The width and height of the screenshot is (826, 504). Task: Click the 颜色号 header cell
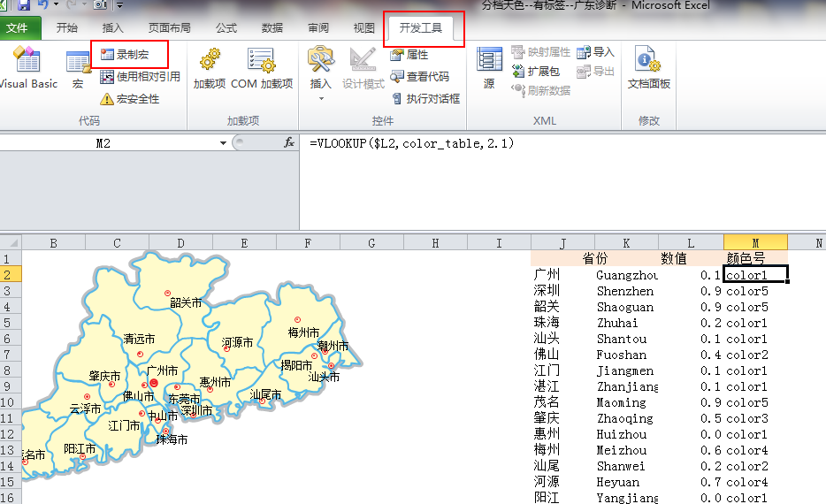point(746,258)
